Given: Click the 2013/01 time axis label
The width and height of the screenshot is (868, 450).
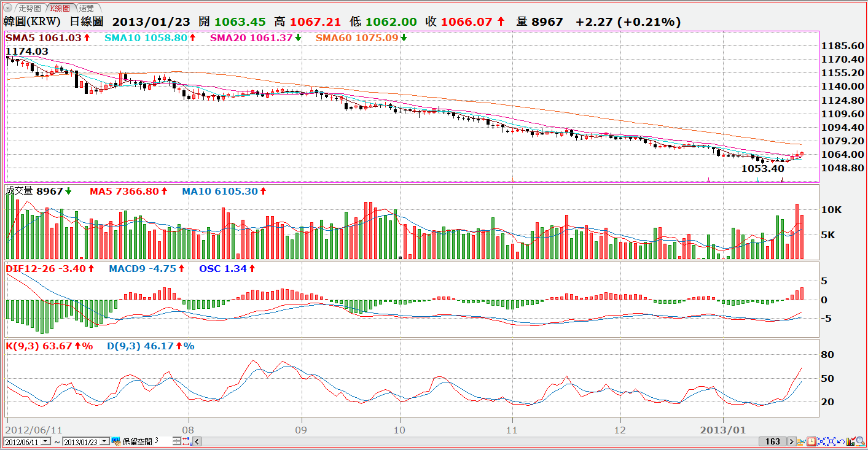Looking at the screenshot, I should pos(724,430).
